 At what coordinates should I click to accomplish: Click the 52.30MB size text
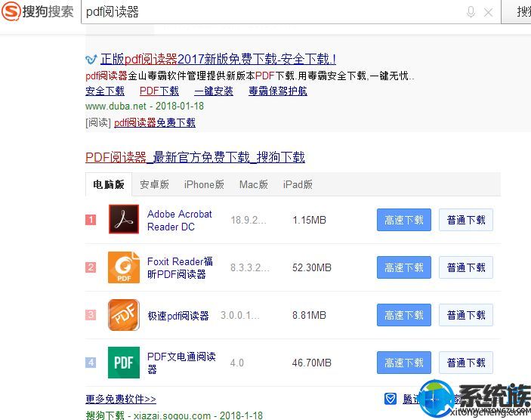312,267
